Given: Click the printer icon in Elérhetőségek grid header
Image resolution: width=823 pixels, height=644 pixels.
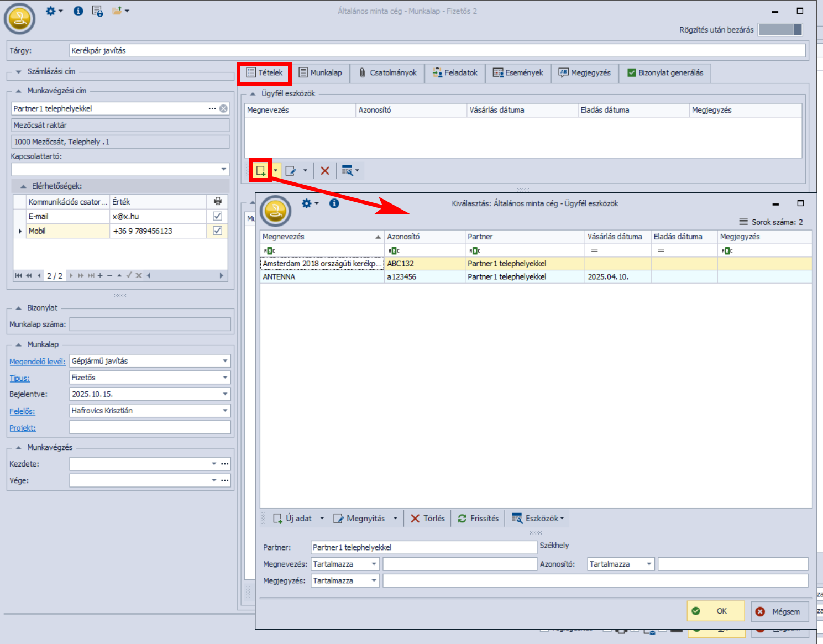Looking at the screenshot, I should pos(218,201).
